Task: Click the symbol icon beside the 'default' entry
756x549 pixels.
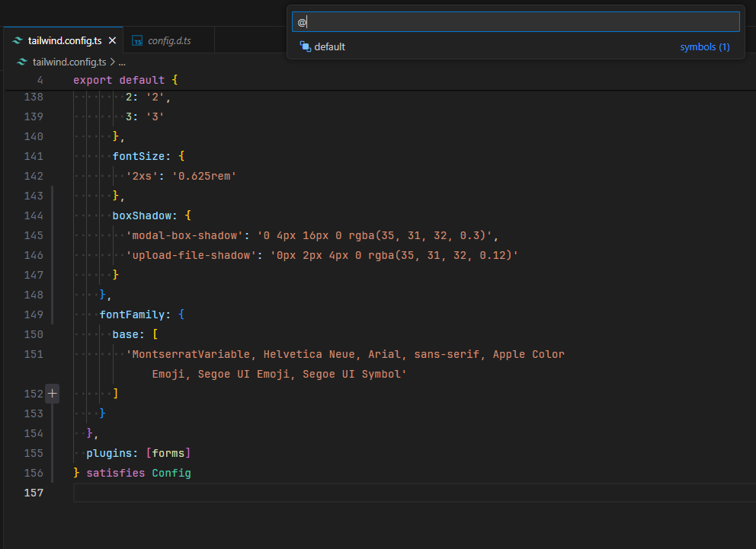Action: (x=304, y=46)
